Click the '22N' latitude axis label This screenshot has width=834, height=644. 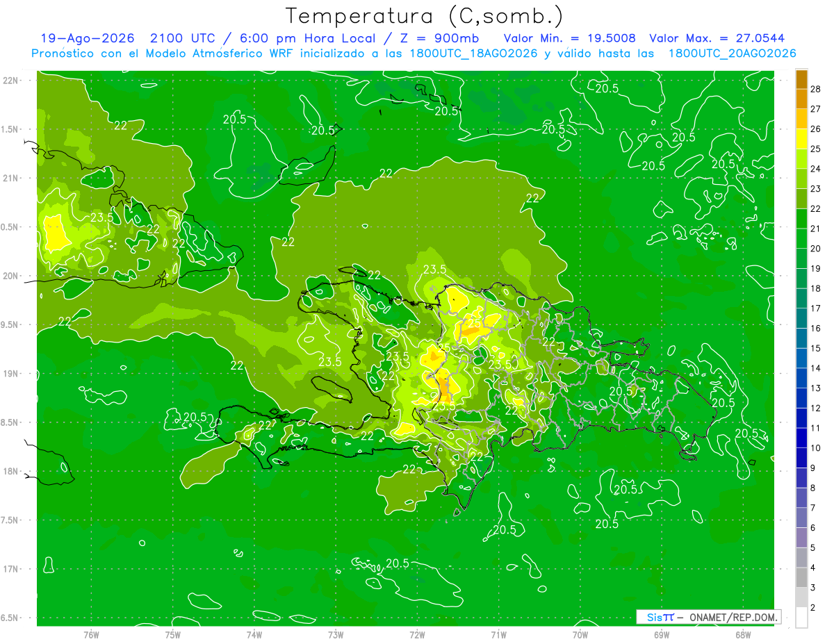(11, 81)
